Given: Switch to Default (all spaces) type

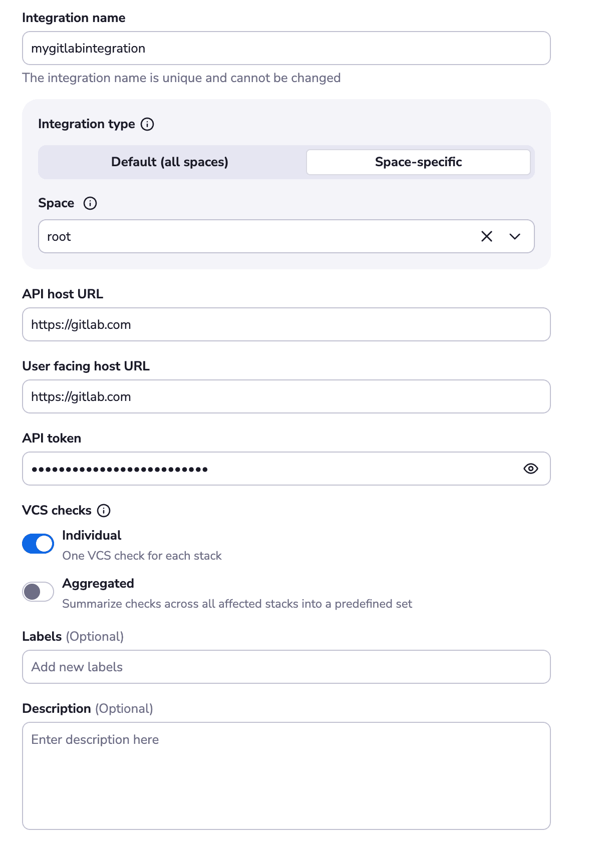Looking at the screenshot, I should pos(170,162).
